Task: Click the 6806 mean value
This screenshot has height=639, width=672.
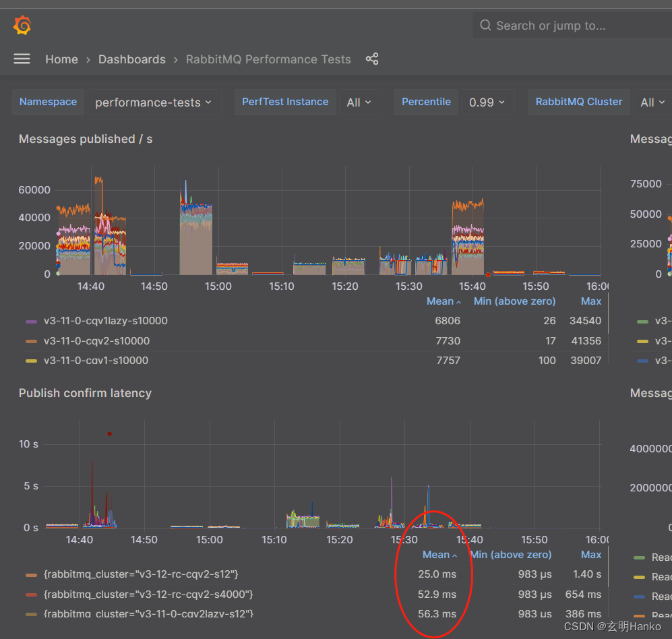Action: click(x=448, y=321)
